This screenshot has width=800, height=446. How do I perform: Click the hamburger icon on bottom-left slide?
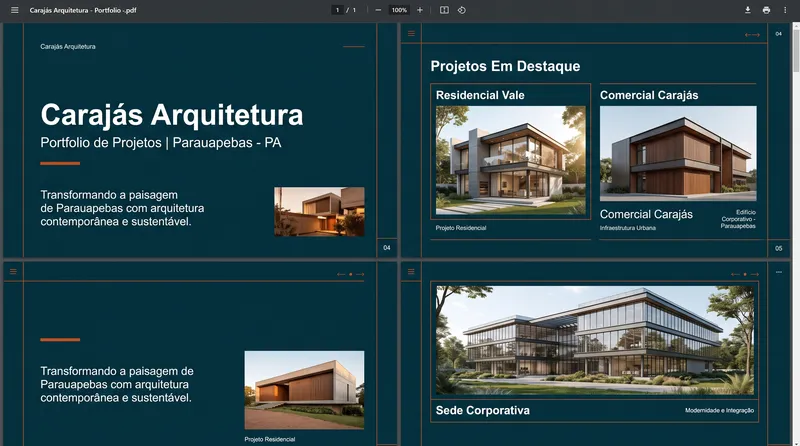(13, 271)
